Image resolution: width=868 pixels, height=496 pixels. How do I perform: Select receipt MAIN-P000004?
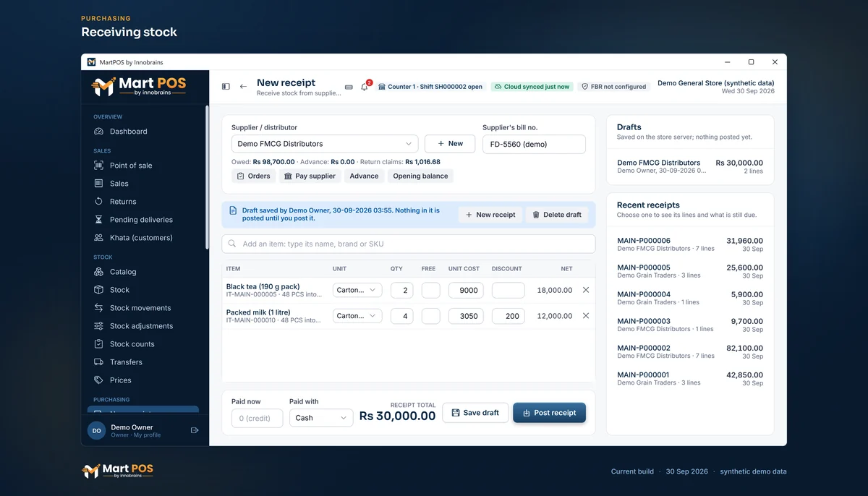point(690,298)
